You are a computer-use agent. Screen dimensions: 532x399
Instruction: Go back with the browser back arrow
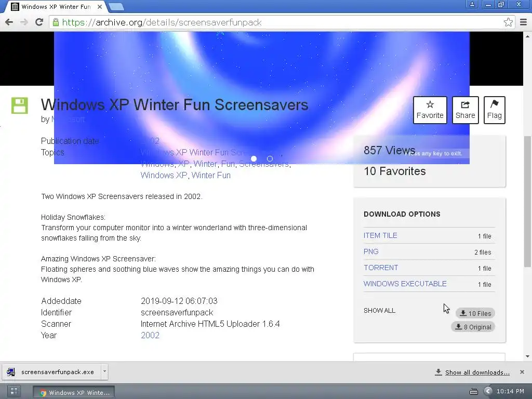(9, 22)
